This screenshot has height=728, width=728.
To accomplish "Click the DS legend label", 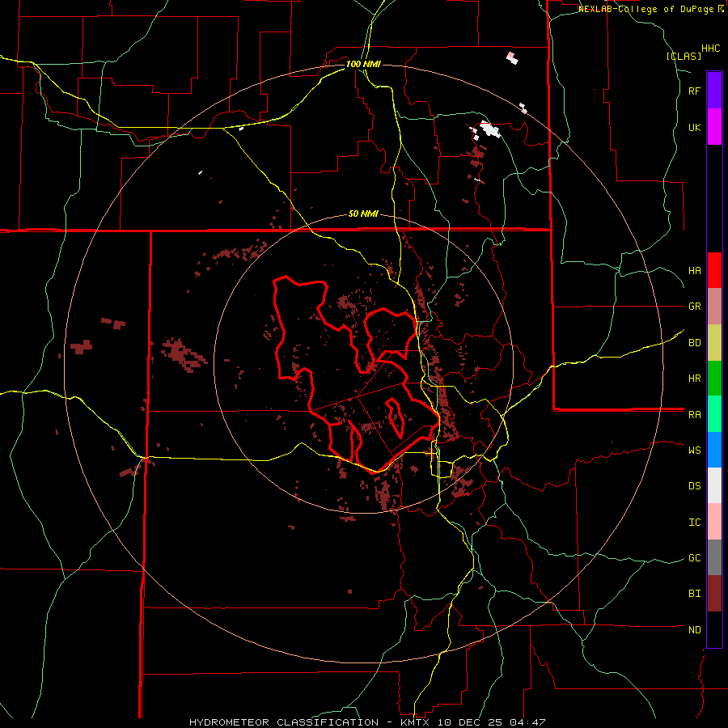I will point(695,486).
